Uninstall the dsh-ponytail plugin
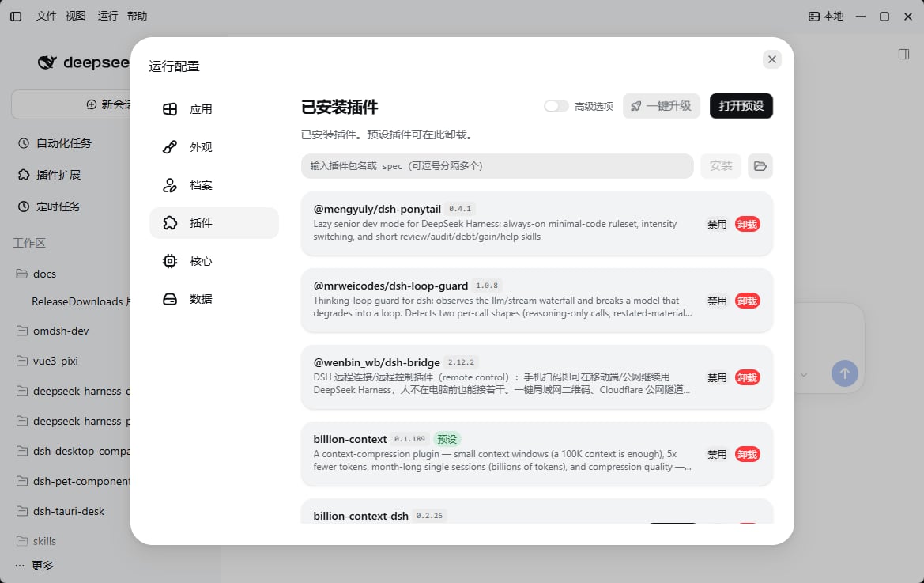Viewport: 924px width, 583px height. tap(747, 225)
